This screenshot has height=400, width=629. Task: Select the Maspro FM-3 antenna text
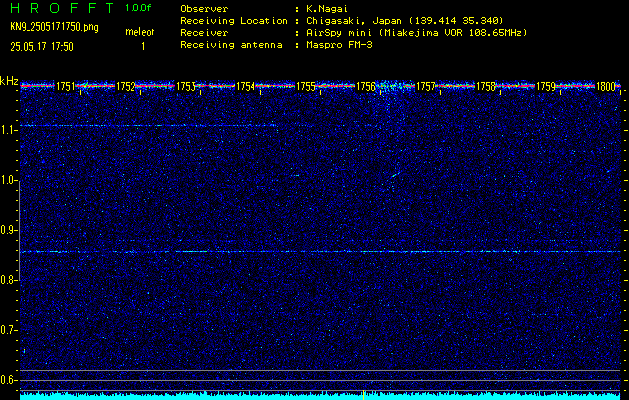[x=339, y=45]
